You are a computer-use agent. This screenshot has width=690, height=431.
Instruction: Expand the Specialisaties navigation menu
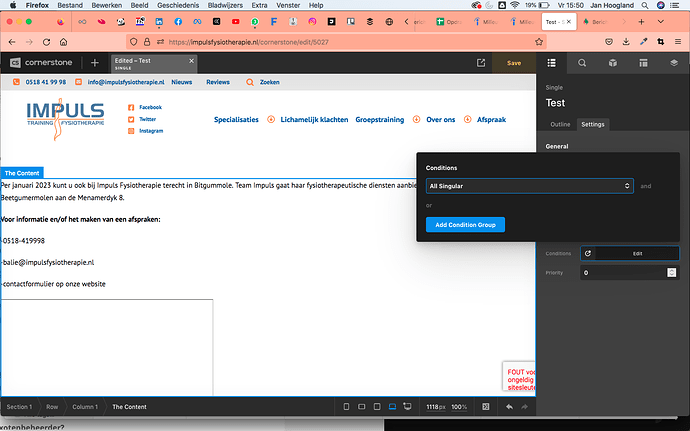[237, 120]
